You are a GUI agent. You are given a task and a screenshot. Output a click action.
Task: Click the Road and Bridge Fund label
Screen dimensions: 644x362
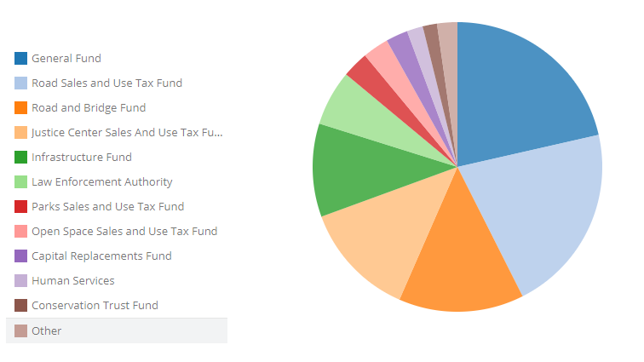[89, 108]
